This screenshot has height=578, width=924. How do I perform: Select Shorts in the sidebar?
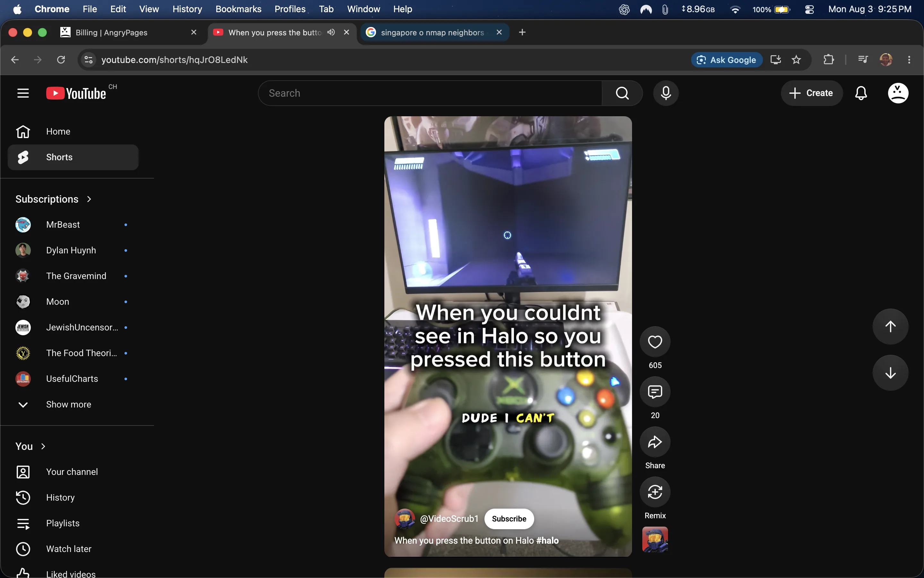(73, 157)
